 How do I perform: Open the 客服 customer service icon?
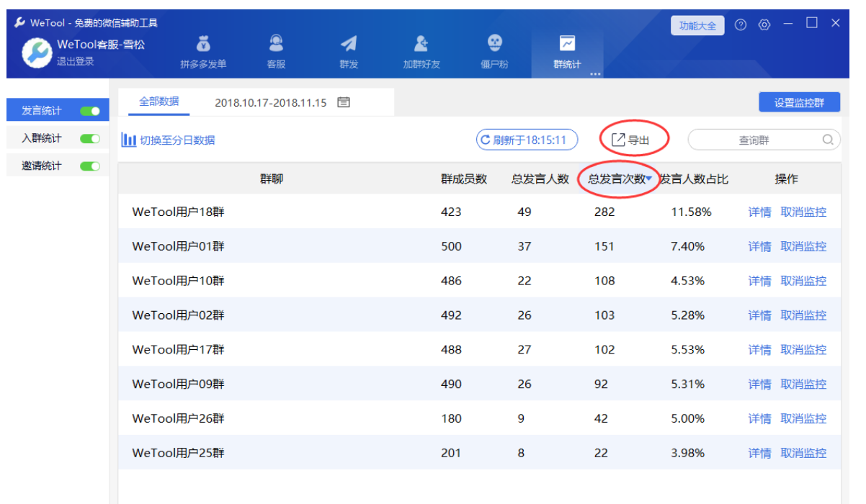276,45
